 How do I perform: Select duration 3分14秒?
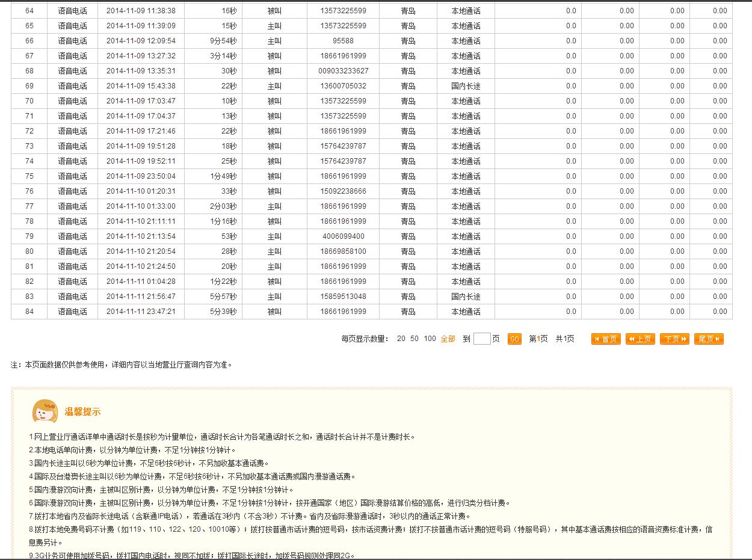(x=223, y=56)
